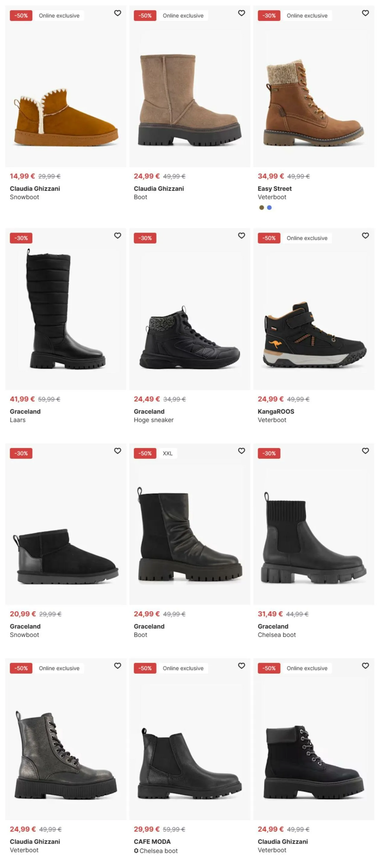Viewport: 377px width, 868px height.
Task: Favorite the XXL Graceland Boot
Action: pos(242,451)
